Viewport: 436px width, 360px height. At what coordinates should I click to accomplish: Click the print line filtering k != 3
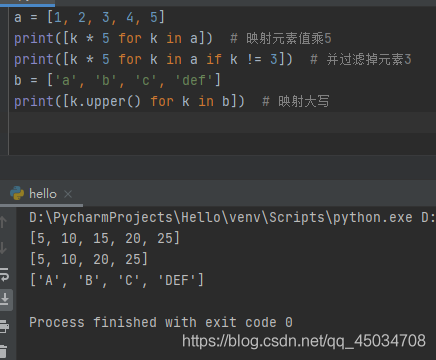coord(153,59)
